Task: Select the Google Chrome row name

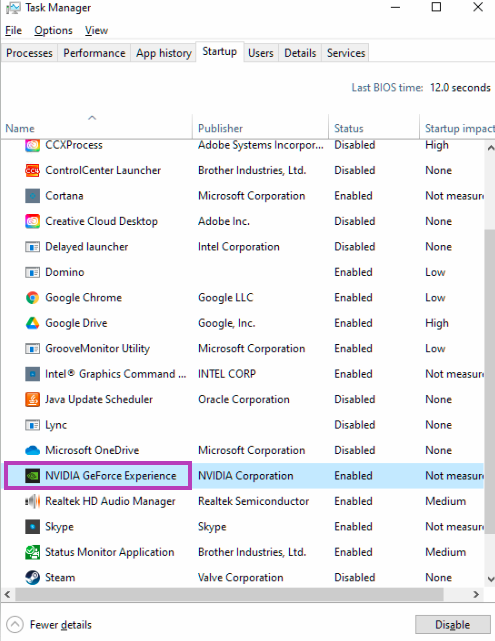Action: pos(83,298)
